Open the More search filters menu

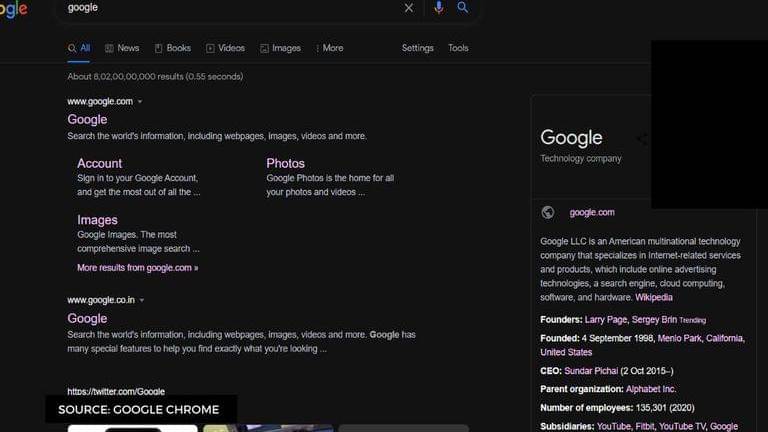(x=329, y=48)
